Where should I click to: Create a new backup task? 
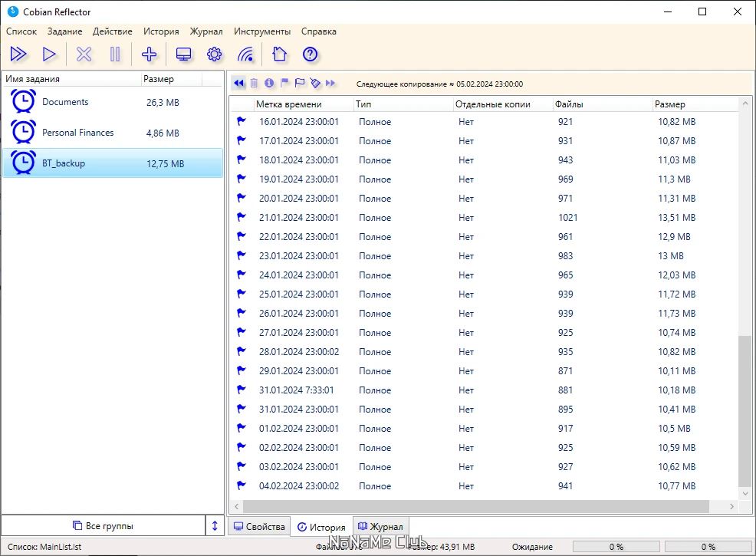tap(149, 54)
